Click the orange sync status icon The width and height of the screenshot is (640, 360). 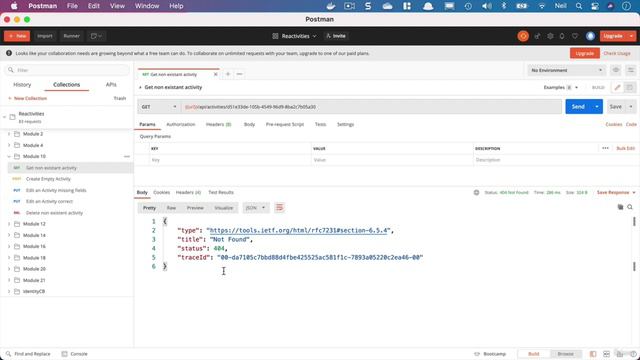pyautogui.click(x=523, y=36)
